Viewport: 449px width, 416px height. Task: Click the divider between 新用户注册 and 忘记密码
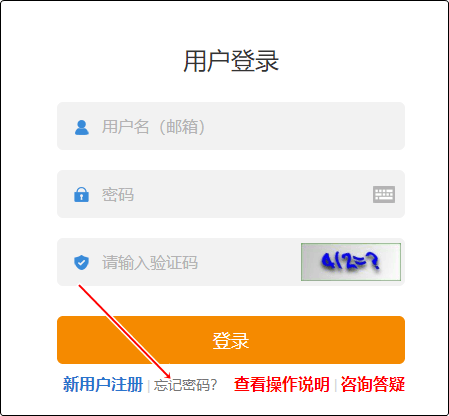tap(148, 386)
